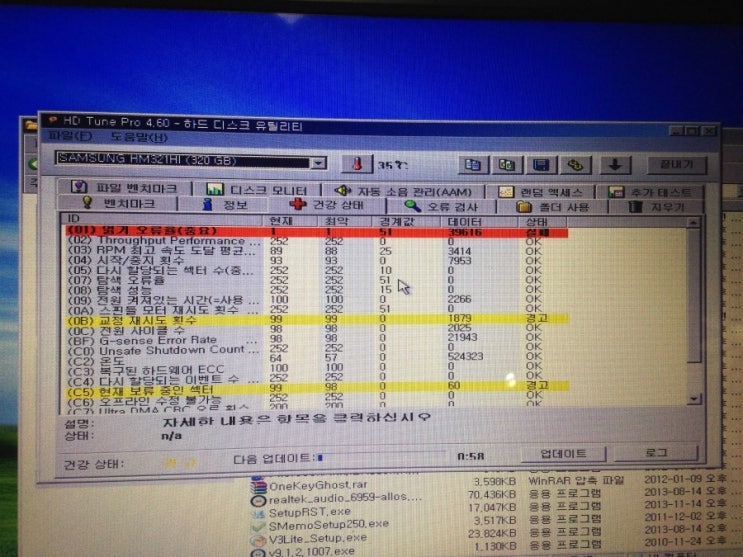
Task: Click the 경계값 column header
Action: click(406, 221)
